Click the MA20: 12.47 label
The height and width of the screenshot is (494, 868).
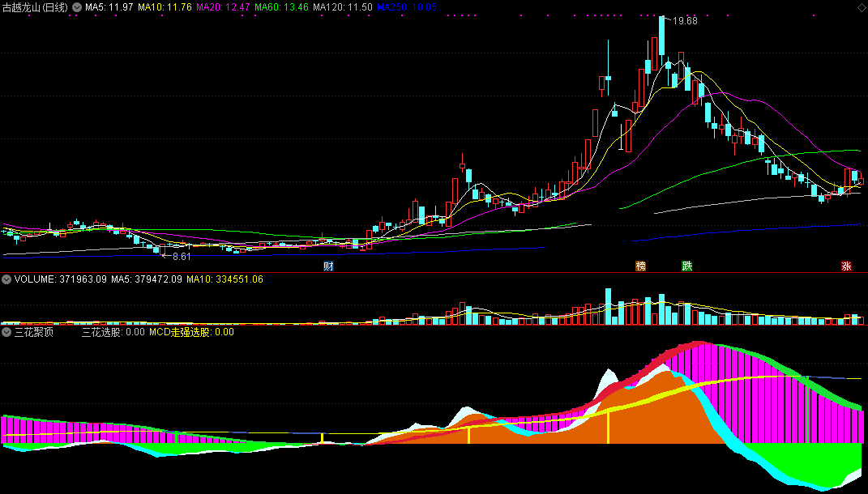click(223, 7)
